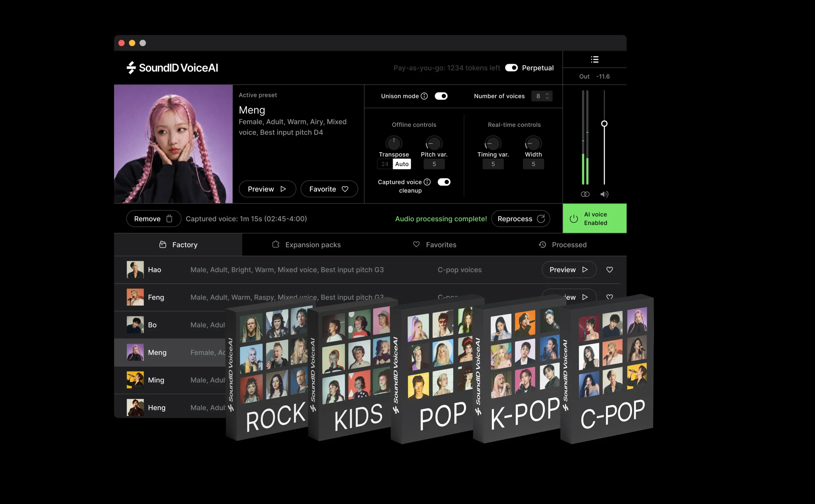This screenshot has width=815, height=504.
Task: Preview the Hao voice
Action: click(x=569, y=270)
